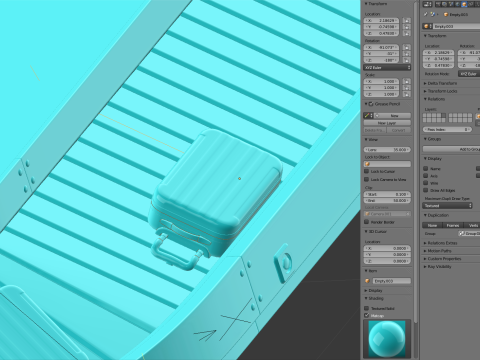Check the Wire display checkbox

[x=426, y=183]
